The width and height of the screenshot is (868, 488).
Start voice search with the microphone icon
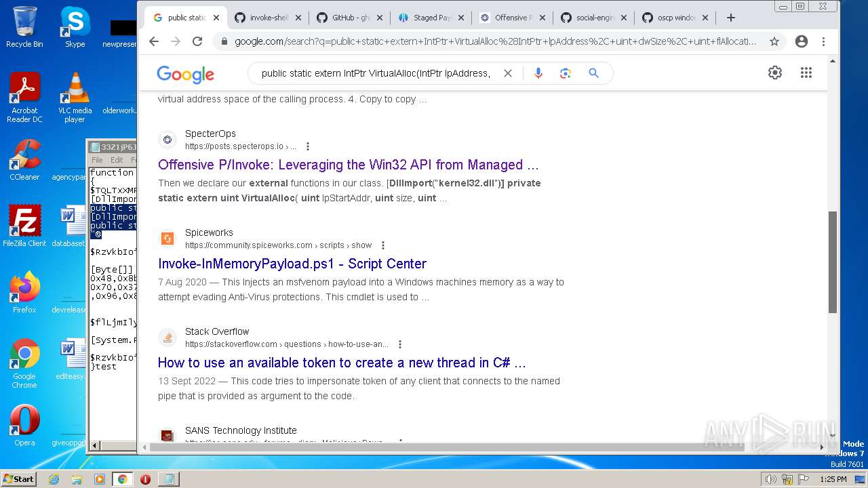coord(538,73)
